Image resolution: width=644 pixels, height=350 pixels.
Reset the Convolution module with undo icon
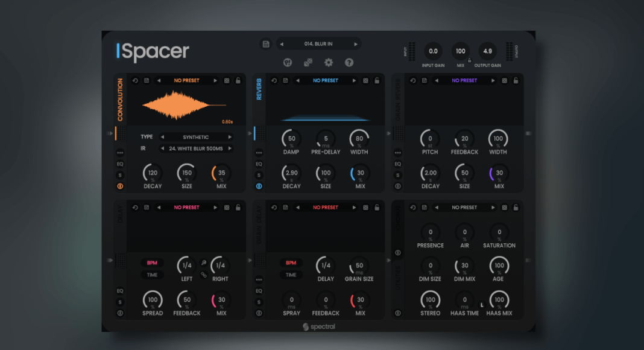tap(135, 80)
